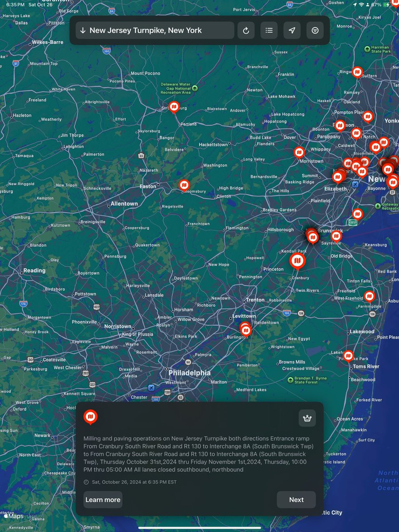The image size is (399, 532).
Task: Tap the incident timestamp October 26, 2024
Action: click(134, 482)
